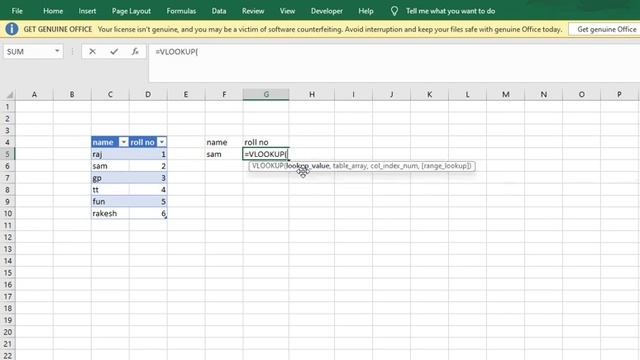Cancel the formula entry with X icon
640x360 pixels.
pyautogui.click(x=92, y=51)
